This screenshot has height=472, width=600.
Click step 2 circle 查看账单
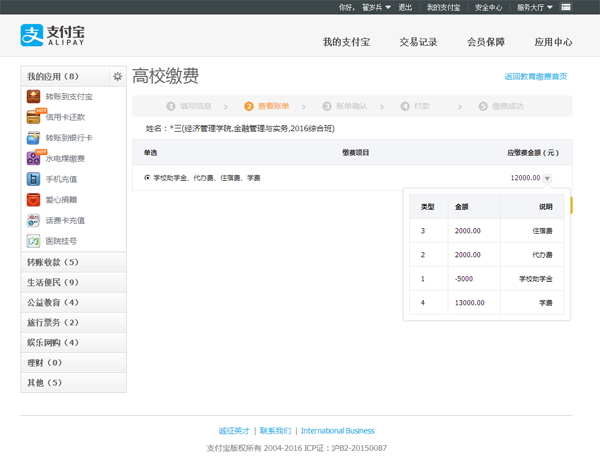pos(249,106)
